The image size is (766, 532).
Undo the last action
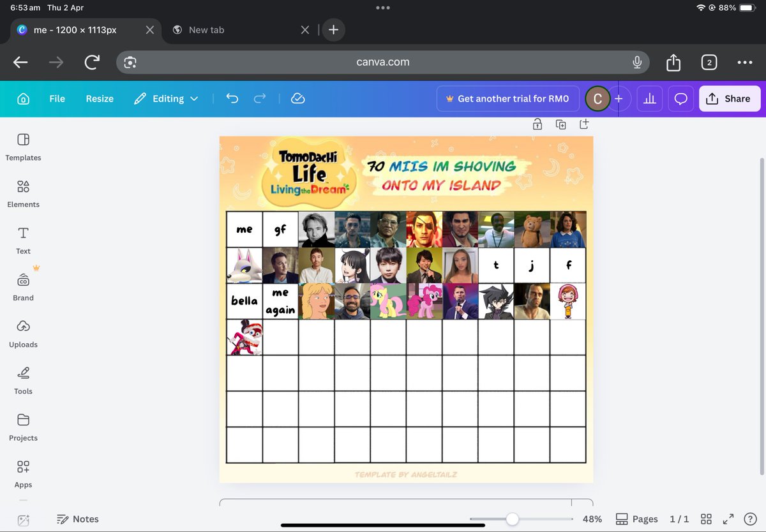pos(232,99)
